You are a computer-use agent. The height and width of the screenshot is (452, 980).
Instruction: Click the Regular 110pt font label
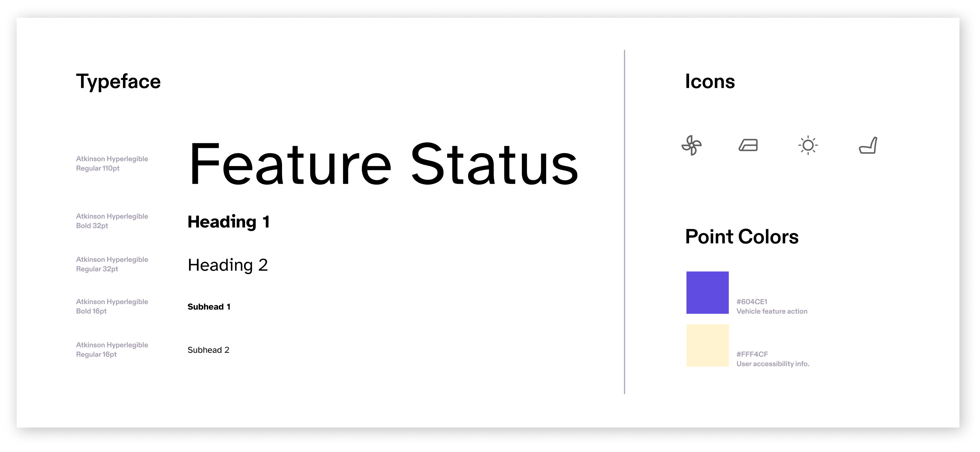[98, 168]
